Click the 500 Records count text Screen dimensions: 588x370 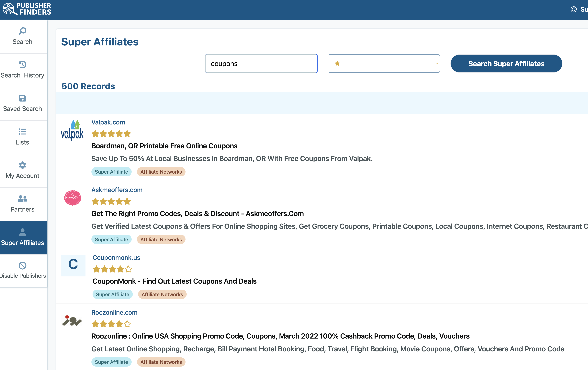point(88,86)
